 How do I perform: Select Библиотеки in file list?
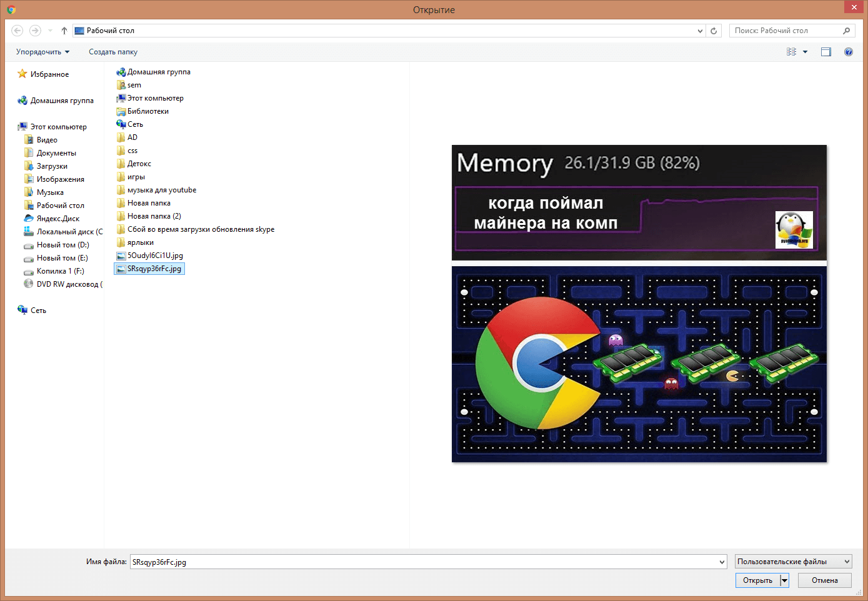click(142, 111)
